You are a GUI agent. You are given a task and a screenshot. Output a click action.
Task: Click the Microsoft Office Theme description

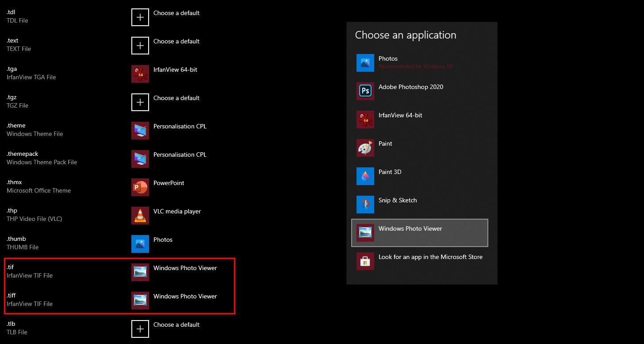(x=38, y=190)
